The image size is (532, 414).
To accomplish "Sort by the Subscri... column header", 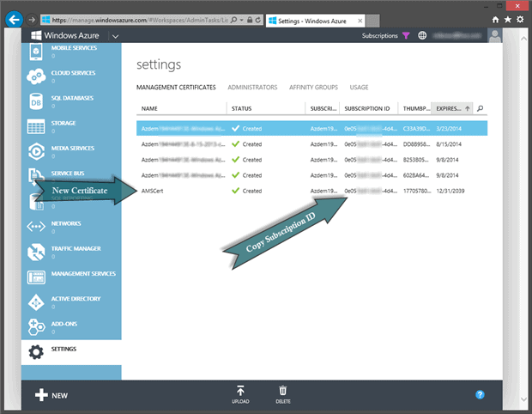I will (323, 109).
